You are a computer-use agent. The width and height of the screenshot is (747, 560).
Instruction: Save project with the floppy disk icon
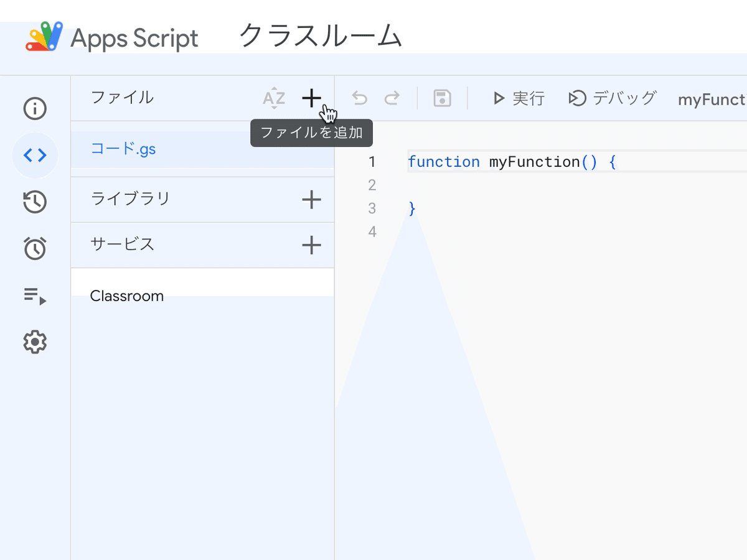442,98
